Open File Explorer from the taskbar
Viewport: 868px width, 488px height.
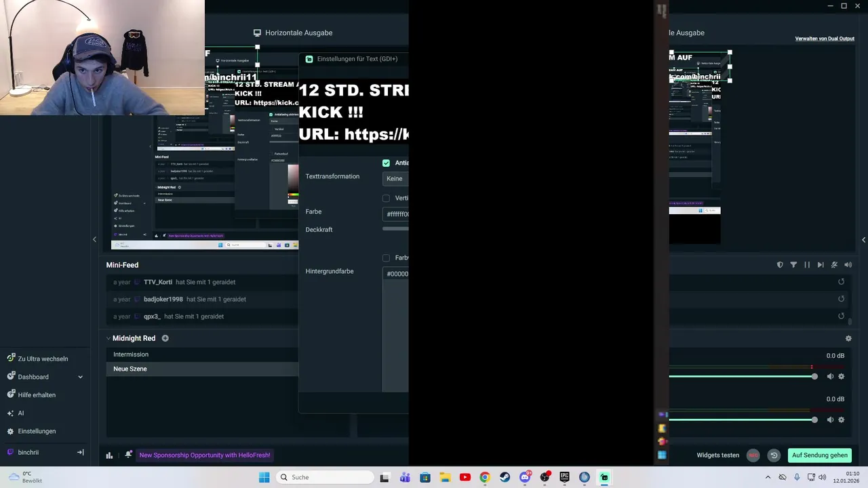coord(445,477)
